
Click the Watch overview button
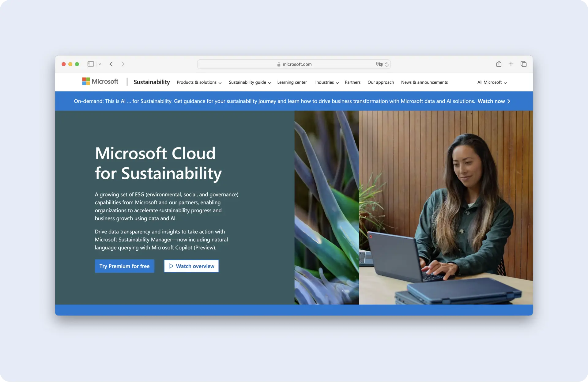[191, 266]
